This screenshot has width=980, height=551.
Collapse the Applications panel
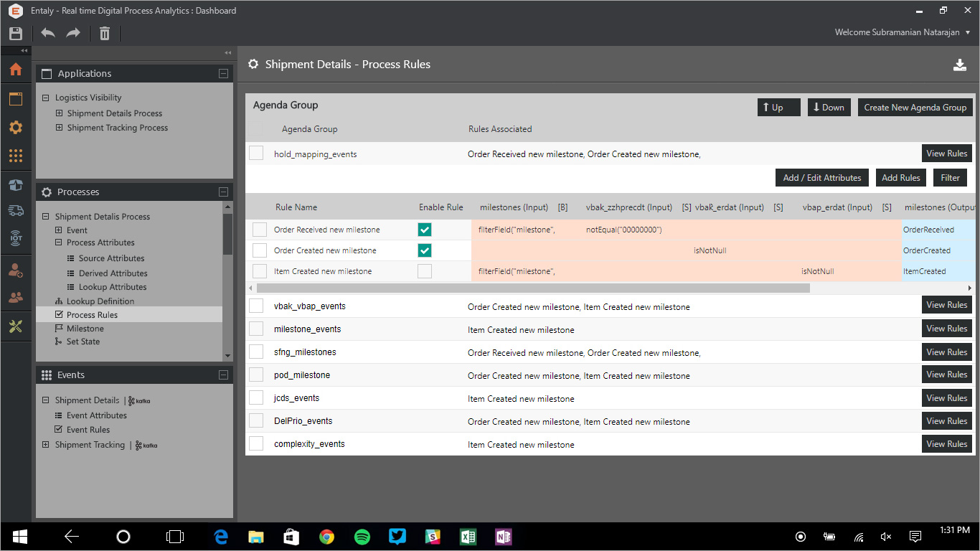[223, 74]
